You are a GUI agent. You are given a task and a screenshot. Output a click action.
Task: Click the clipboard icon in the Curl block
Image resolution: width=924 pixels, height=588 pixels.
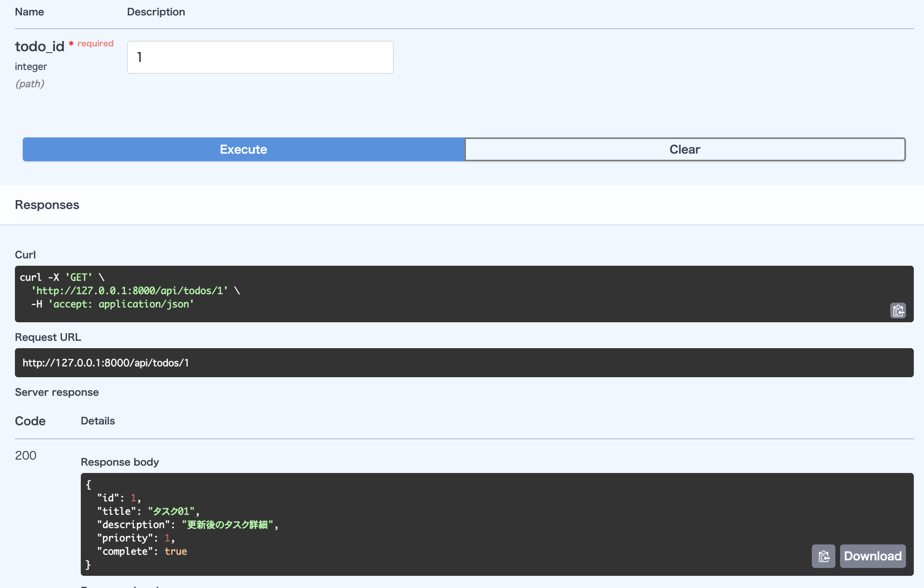click(898, 310)
